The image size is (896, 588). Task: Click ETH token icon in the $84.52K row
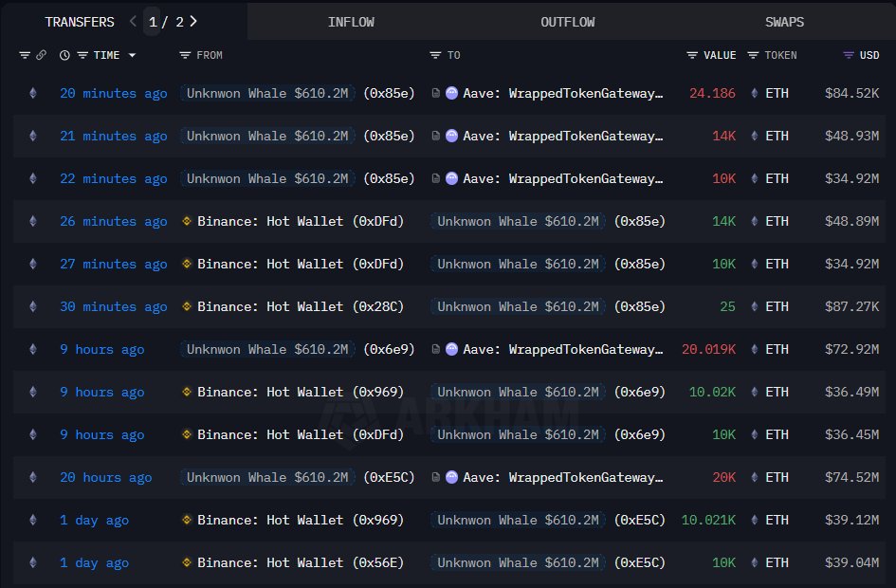pyautogui.click(x=755, y=93)
